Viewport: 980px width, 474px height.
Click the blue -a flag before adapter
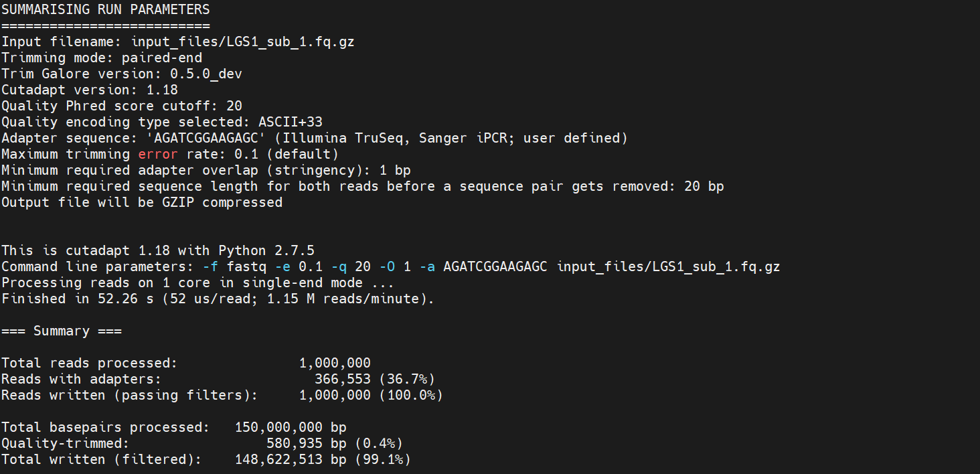click(427, 266)
